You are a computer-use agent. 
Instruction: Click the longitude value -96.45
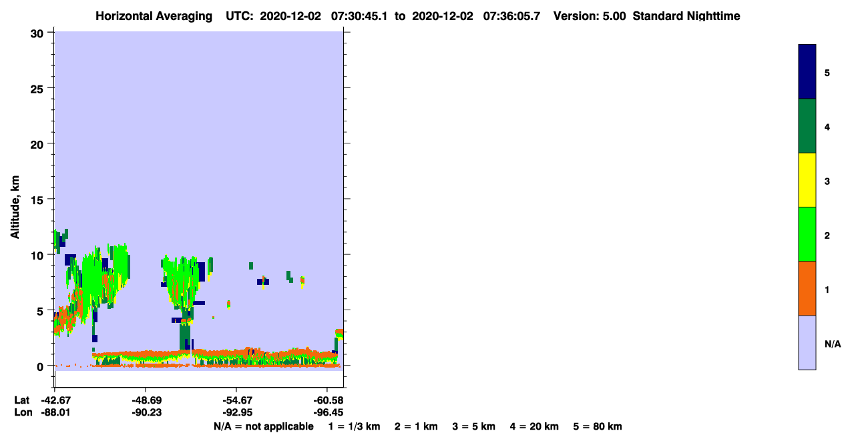pos(327,412)
